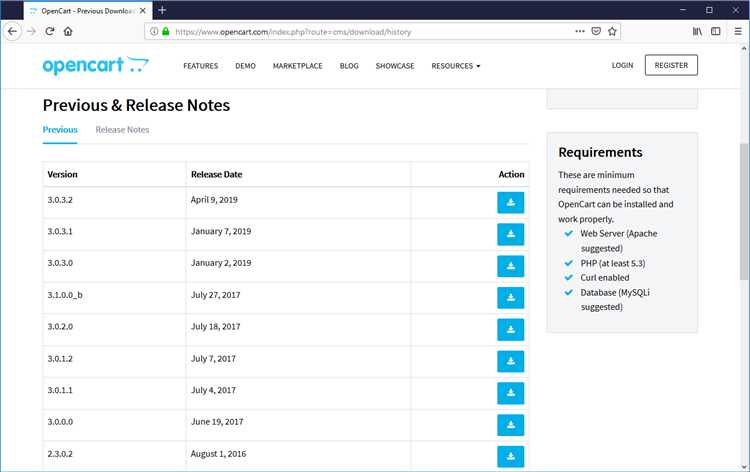Open the Firefox library icon
This screenshot has height=472, width=750.
point(697,32)
